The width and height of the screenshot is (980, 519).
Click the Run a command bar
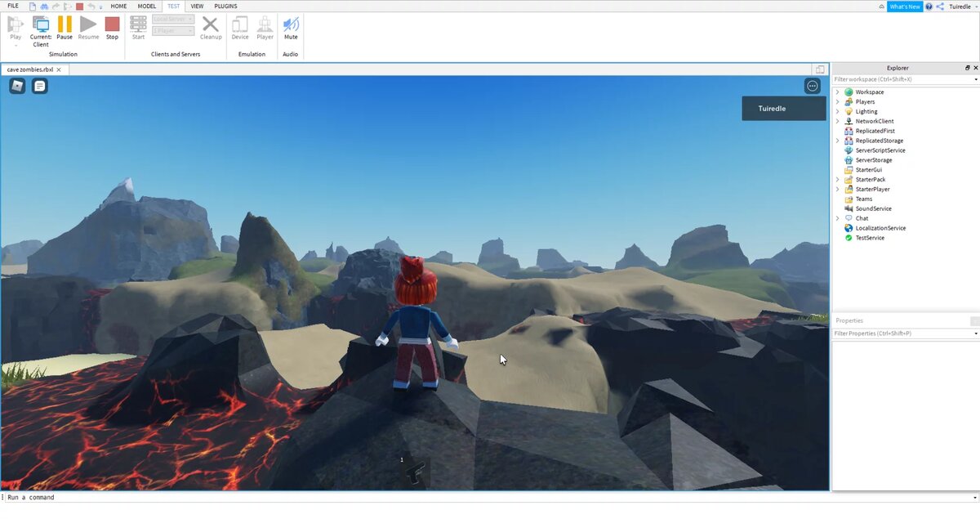click(x=490, y=497)
